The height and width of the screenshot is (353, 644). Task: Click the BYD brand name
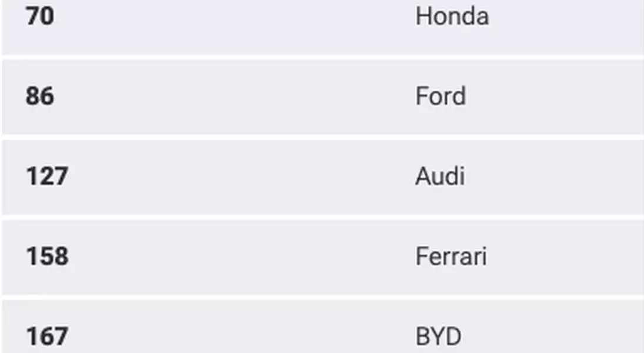(438, 337)
